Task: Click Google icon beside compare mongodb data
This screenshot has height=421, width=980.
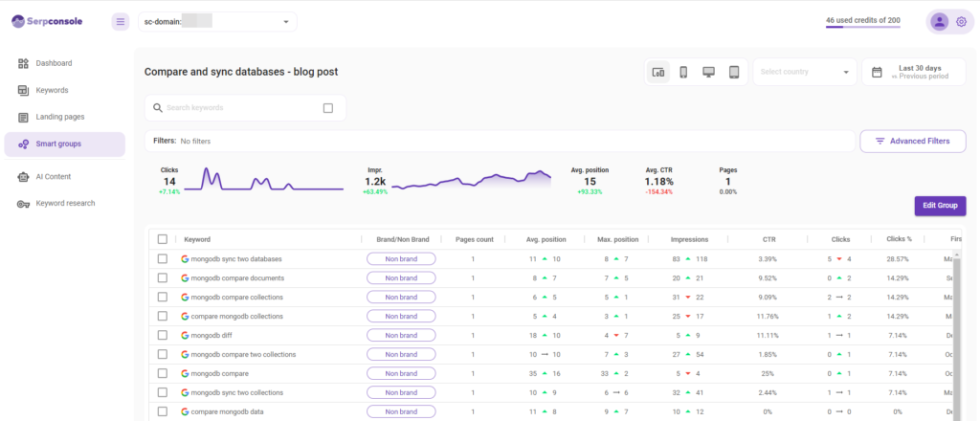Action: 185,411
